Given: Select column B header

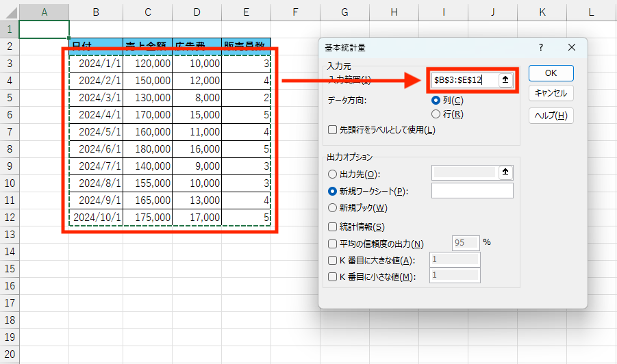Looking at the screenshot, I should tap(96, 12).
